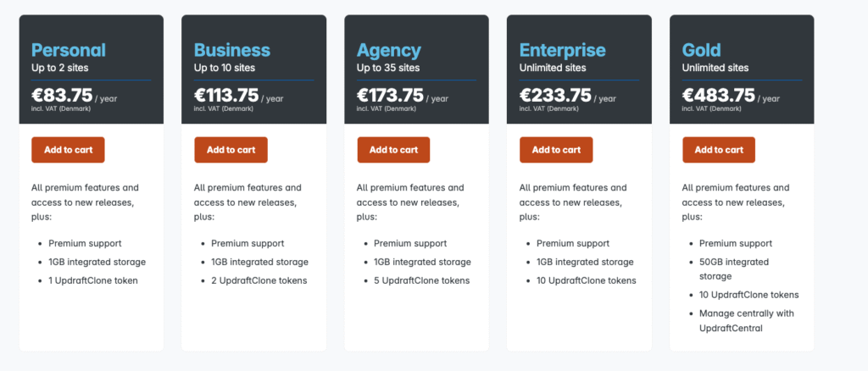The image size is (868, 371).
Task: Click the €173.75 yearly price
Action: (x=390, y=96)
